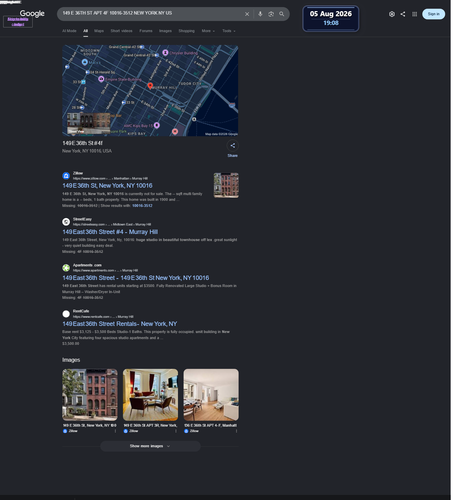Open quick settings gear icon in header

[392, 14]
